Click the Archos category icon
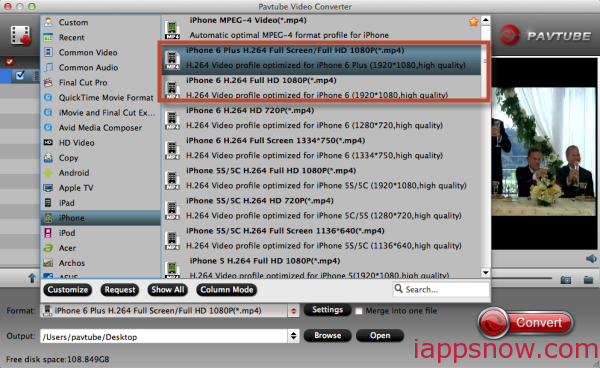The width and height of the screenshot is (600, 368). [48, 263]
